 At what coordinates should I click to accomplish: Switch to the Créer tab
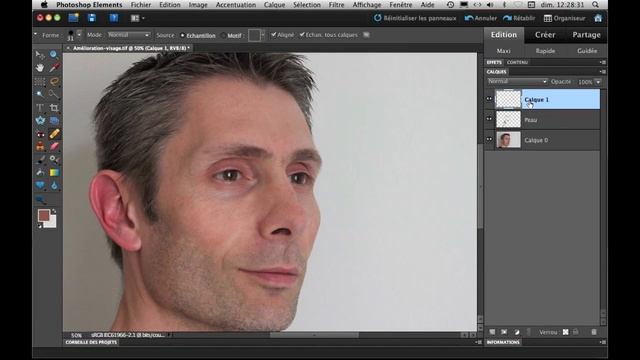(545, 35)
